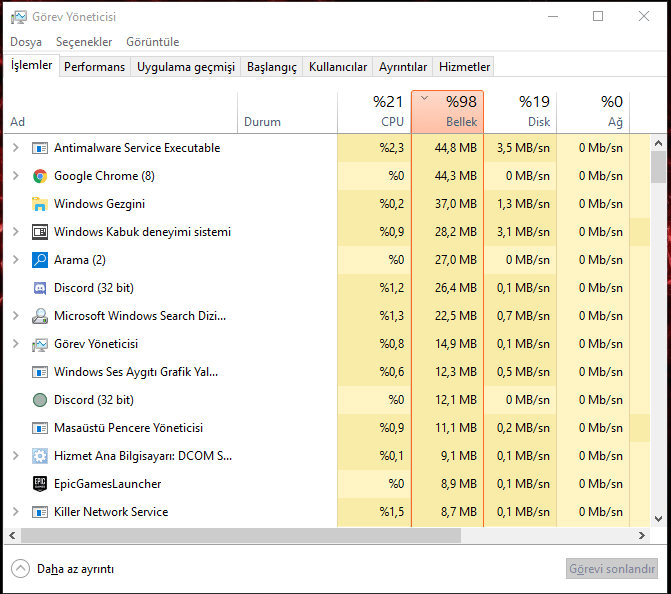Expand the Arama (2) group
Screen dimensions: 671x594
point(16,260)
